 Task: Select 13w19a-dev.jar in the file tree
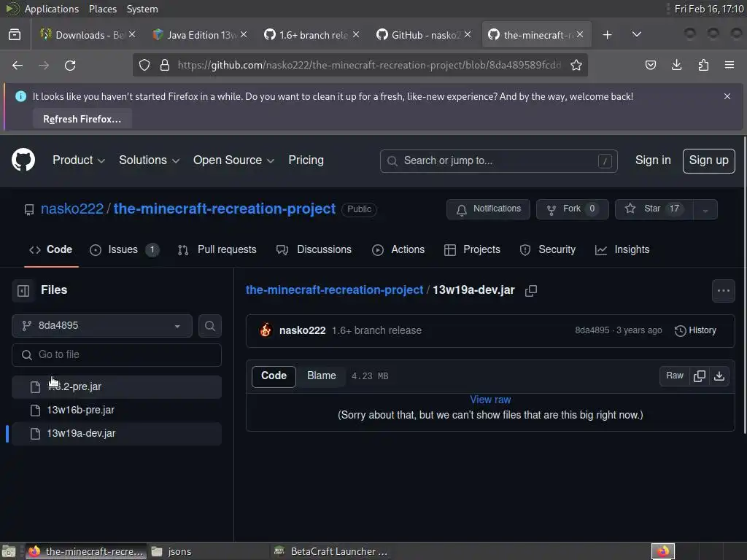pyautogui.click(x=117, y=433)
